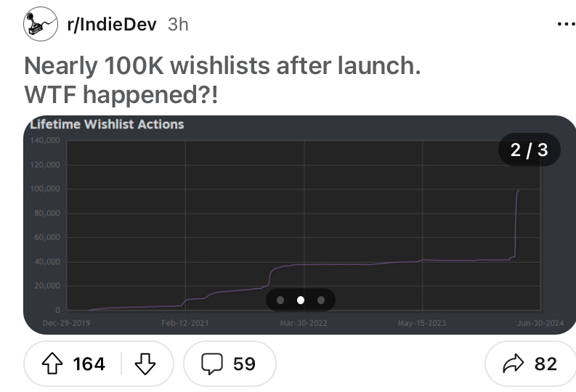
Task: Tap the r/IndieDev community avatar icon
Action: [x=41, y=25]
